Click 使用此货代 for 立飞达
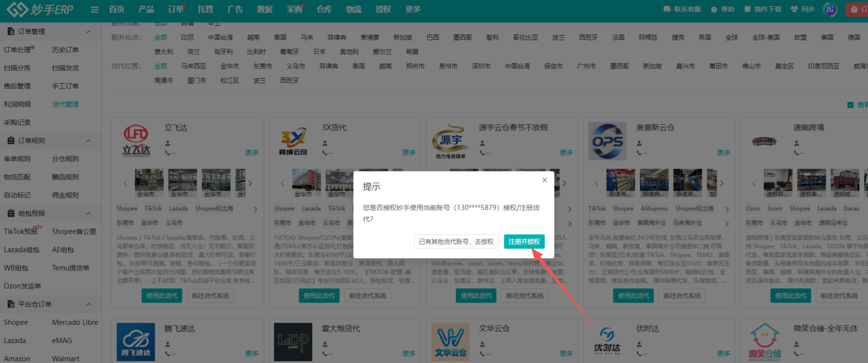The height and width of the screenshot is (363, 868). click(162, 295)
